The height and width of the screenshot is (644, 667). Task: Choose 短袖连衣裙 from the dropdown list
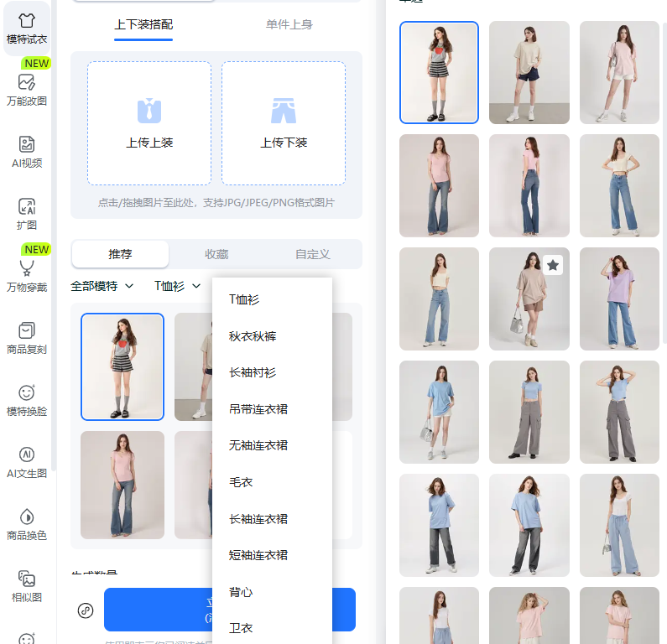tap(272, 555)
